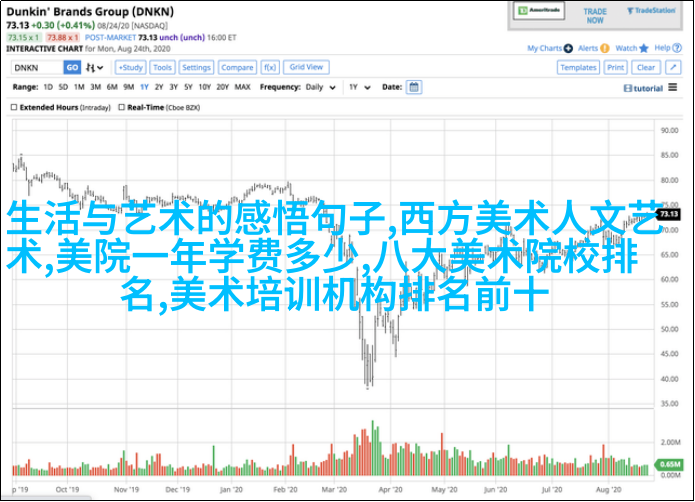Click the 73.13 current price marker

(x=668, y=214)
